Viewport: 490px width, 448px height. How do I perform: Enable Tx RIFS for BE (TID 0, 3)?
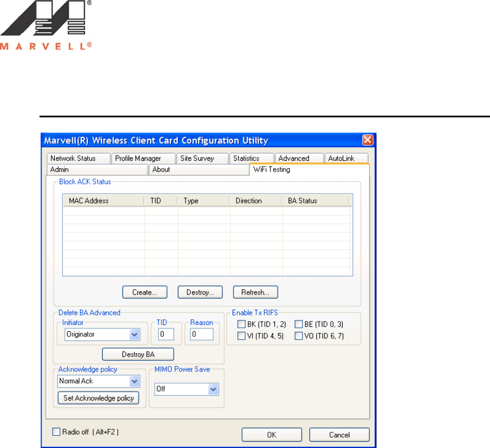299,324
